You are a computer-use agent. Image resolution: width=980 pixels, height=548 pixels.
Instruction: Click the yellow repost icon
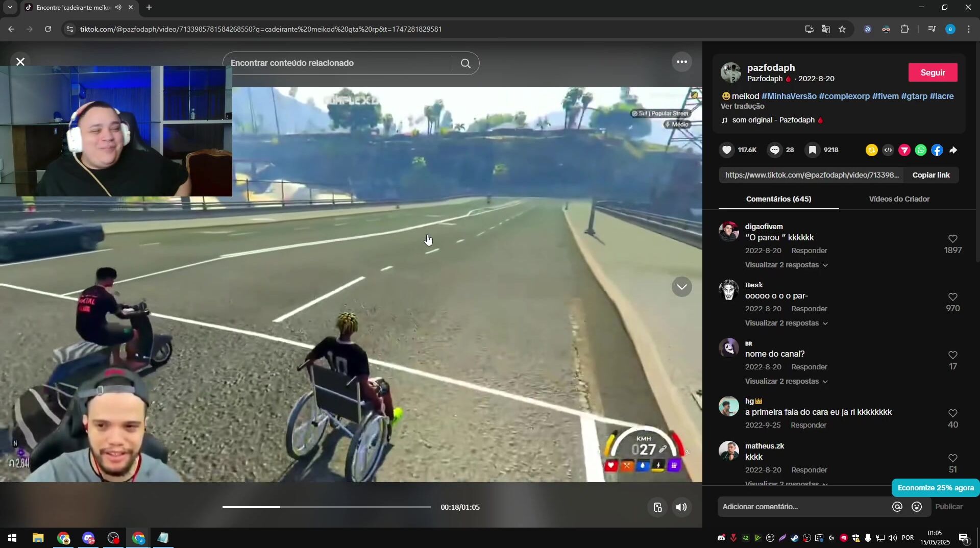[872, 150]
